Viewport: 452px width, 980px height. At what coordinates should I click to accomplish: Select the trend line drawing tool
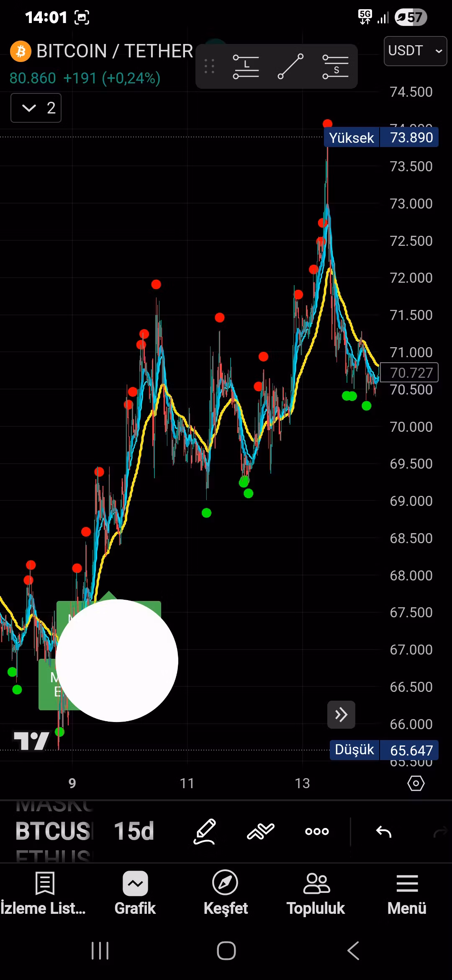pos(290,66)
